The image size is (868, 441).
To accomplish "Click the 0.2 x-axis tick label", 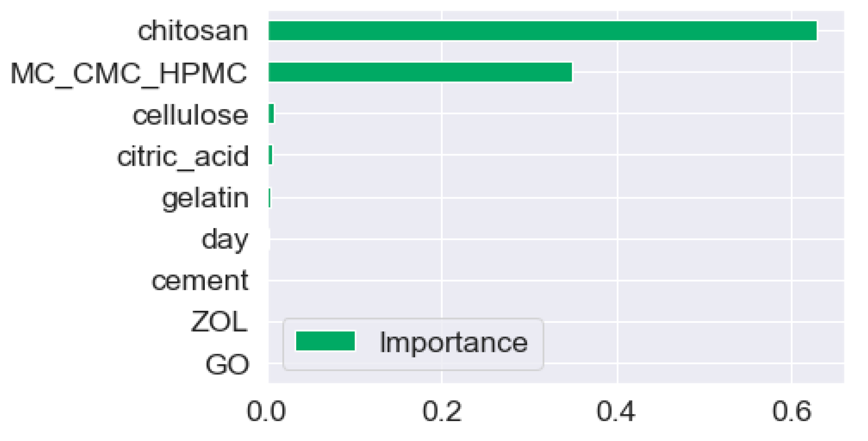I will (x=442, y=411).
